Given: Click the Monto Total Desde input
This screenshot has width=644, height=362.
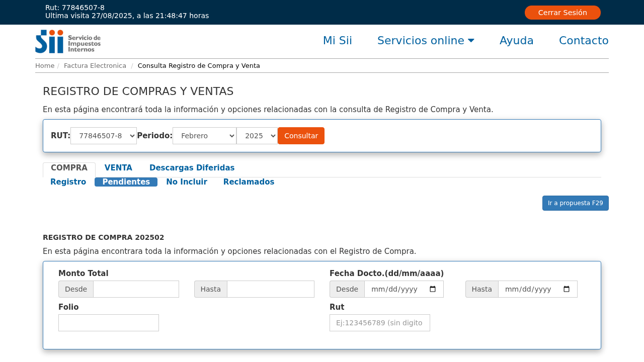Looking at the screenshot, I should pyautogui.click(x=136, y=289).
